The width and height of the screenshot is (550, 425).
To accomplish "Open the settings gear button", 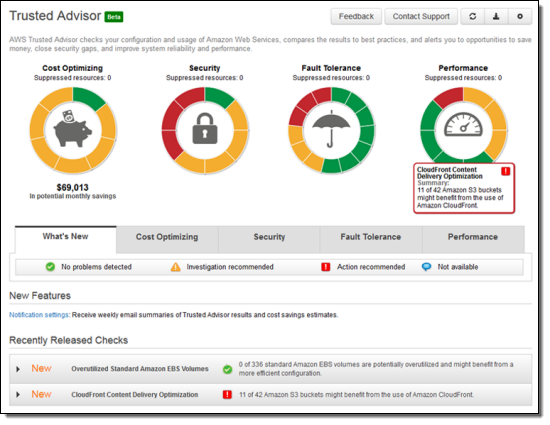I will coord(520,16).
